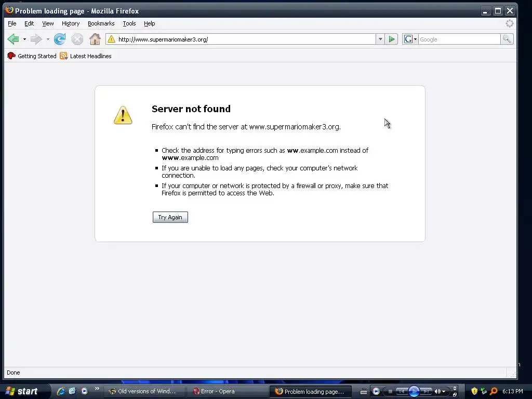Click the keyboard language bar icon
The height and width of the screenshot is (399, 532).
[x=363, y=392]
